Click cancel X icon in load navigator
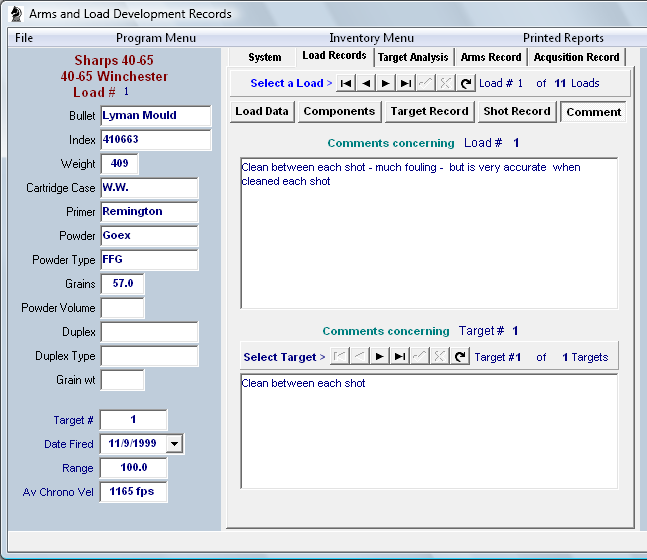The image size is (647, 560). 445,83
